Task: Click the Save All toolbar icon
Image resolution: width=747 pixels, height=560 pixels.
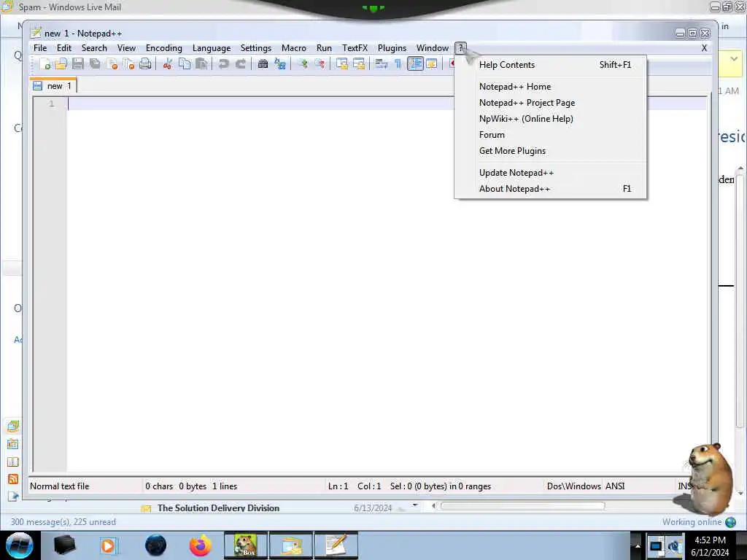Action: click(x=95, y=63)
